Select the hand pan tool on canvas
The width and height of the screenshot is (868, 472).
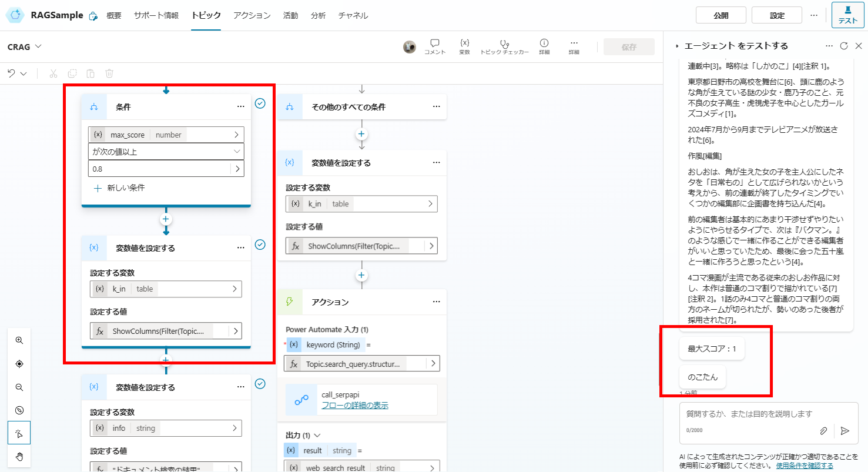[x=19, y=456]
